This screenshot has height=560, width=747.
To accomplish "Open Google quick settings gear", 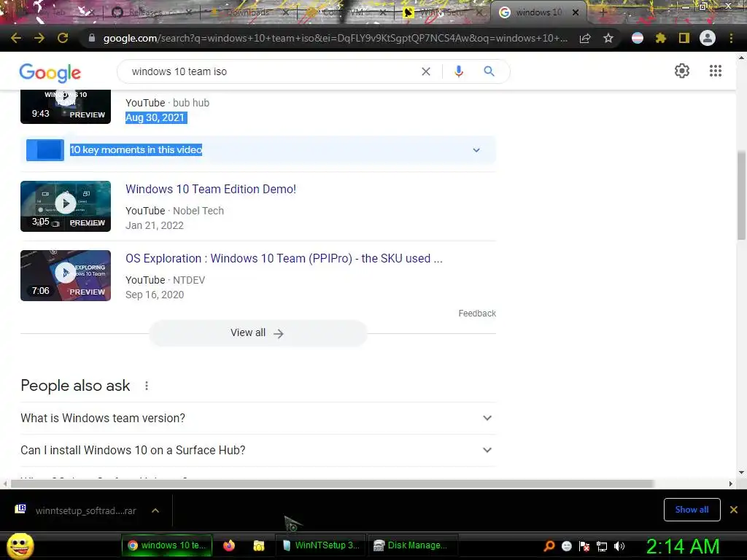I will pos(682,71).
